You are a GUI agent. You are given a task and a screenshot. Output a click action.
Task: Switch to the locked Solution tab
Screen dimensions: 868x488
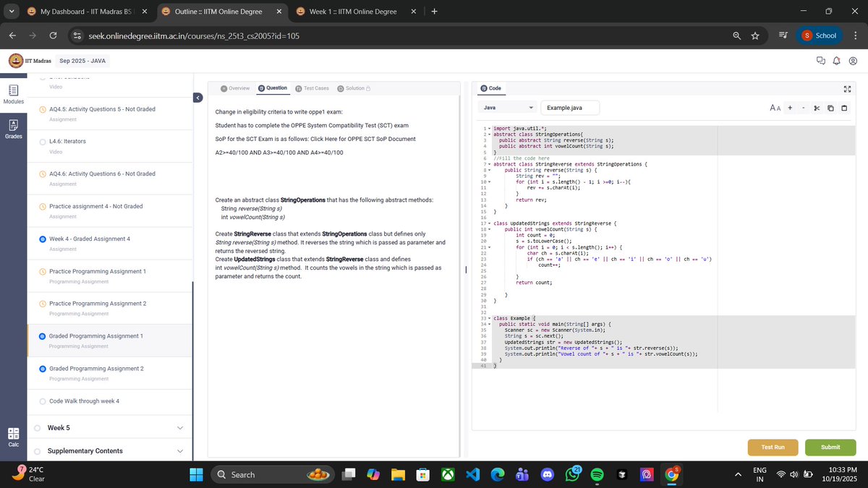click(354, 88)
